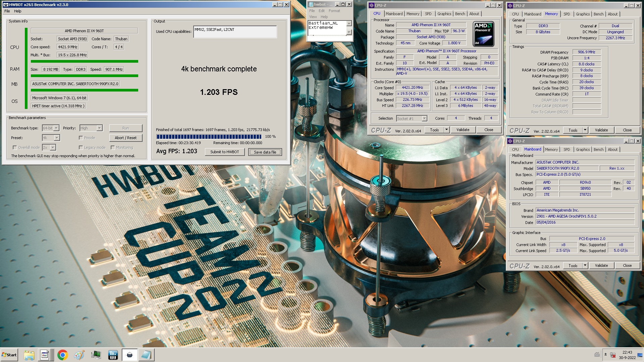The width and height of the screenshot is (644, 362).
Task: Click the CPU-Z Mainboard window title icon
Action: click(x=510, y=141)
